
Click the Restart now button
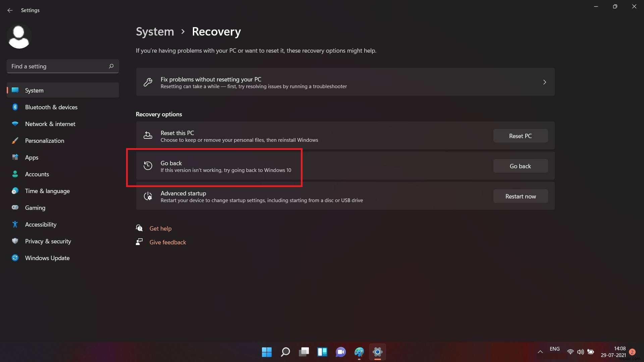(x=521, y=196)
